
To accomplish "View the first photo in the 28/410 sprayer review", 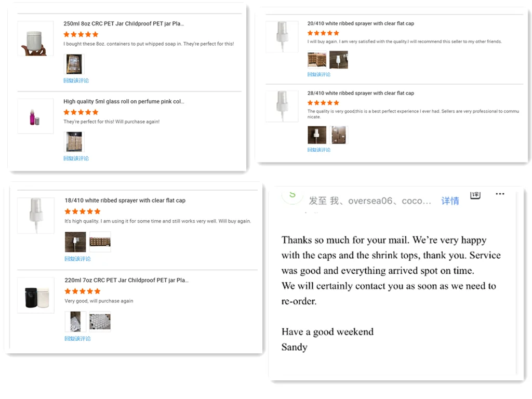I will coord(316,135).
